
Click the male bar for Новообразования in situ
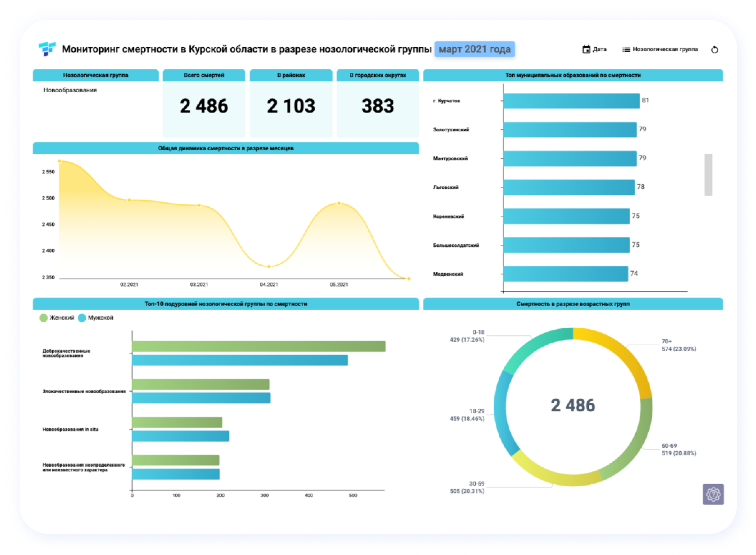[x=180, y=436]
